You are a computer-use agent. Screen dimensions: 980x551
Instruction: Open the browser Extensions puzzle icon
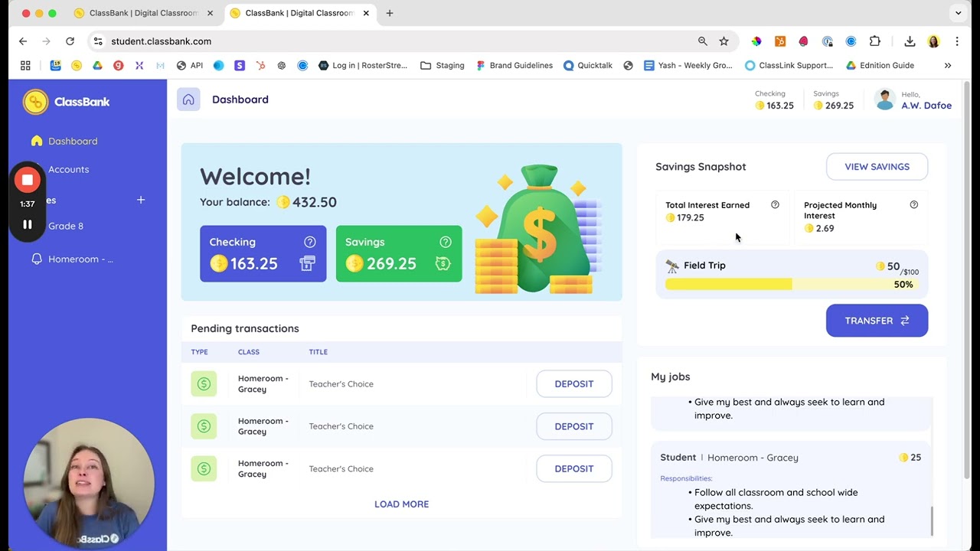click(875, 41)
